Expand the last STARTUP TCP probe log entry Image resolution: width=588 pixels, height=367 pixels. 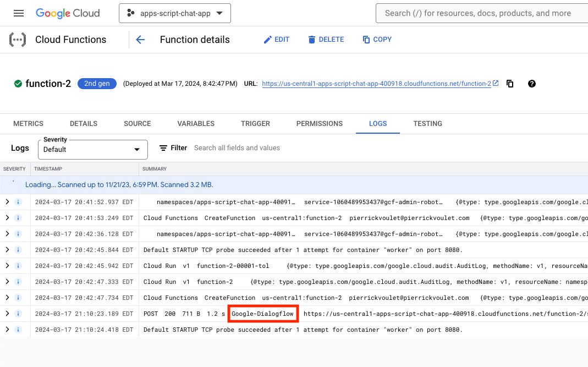[x=7, y=330]
